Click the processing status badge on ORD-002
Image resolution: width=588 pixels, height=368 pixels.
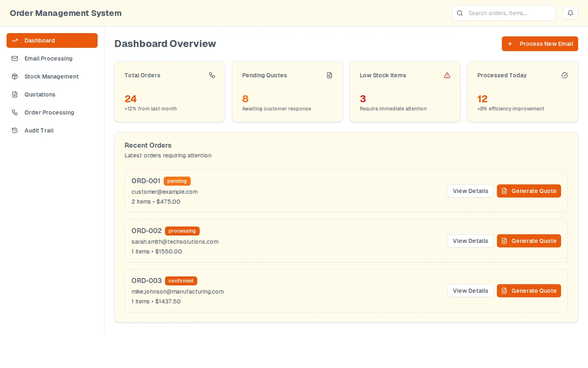coord(182,231)
